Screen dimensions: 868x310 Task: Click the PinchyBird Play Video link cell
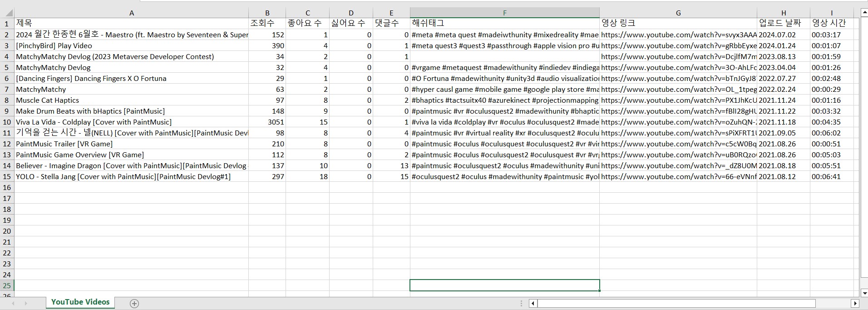coord(678,45)
